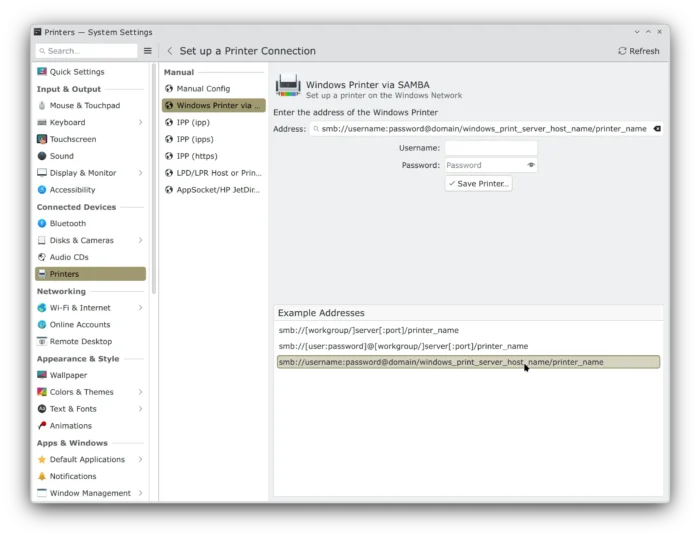Expand the Disks & Cameras chevron

coord(141,240)
